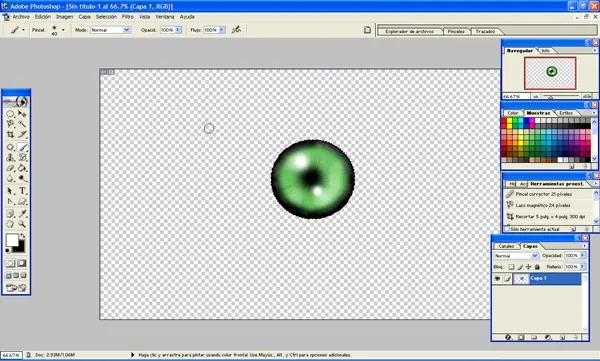This screenshot has height=361, width=600.
Task: Switch to Standard Screen mode
Action: [x=9, y=275]
